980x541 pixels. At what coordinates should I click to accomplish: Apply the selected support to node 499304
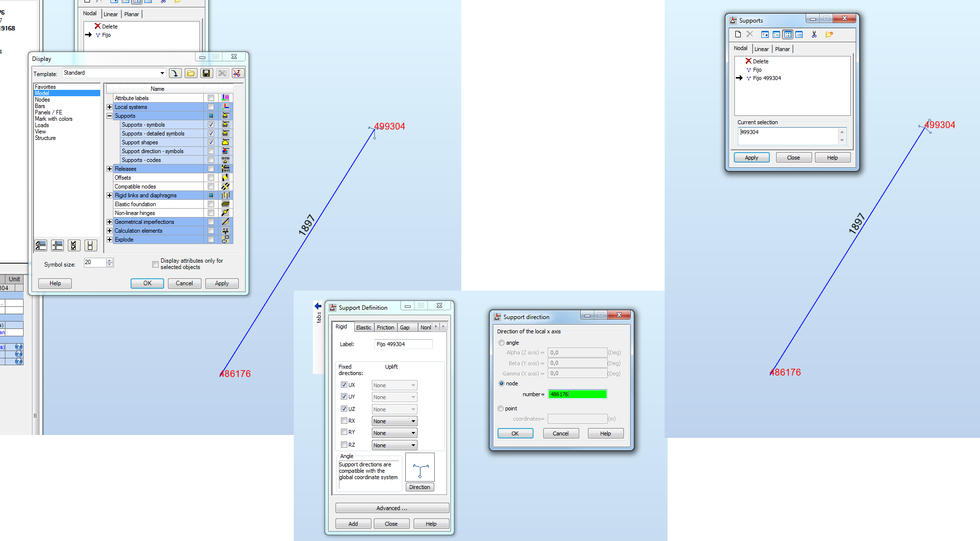click(x=751, y=157)
